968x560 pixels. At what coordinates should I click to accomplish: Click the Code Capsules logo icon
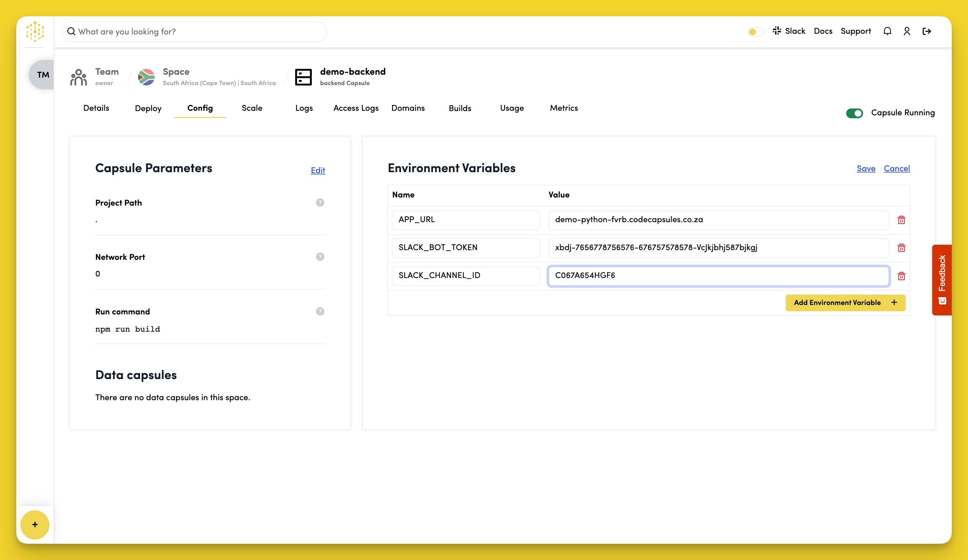coord(35,32)
